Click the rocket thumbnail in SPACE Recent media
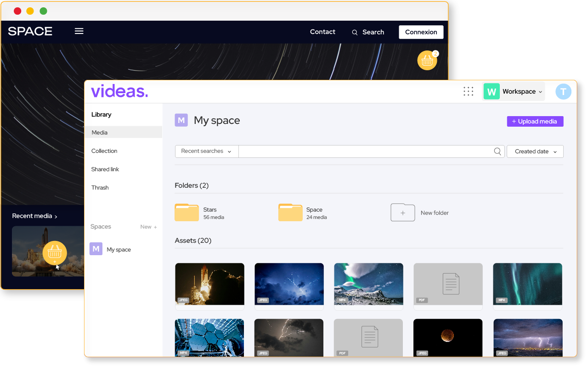This screenshot has height=369, width=588. 48,251
